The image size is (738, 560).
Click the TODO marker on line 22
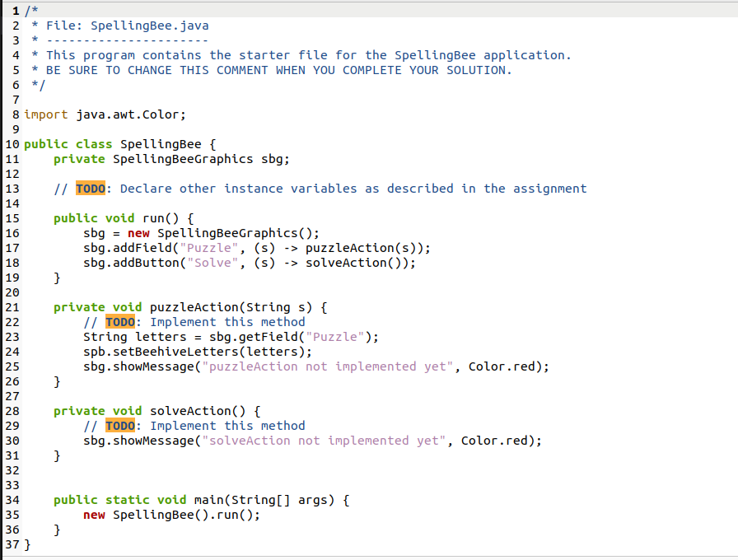[x=120, y=321]
